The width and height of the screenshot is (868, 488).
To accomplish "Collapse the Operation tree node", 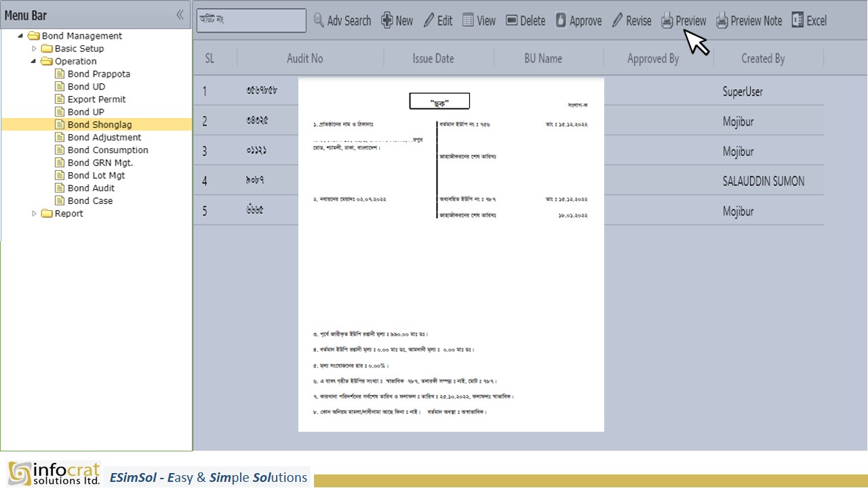I will (33, 61).
